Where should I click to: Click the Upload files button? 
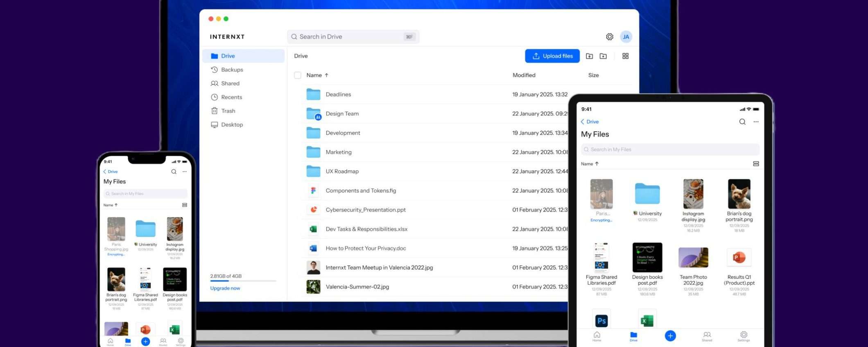[552, 56]
